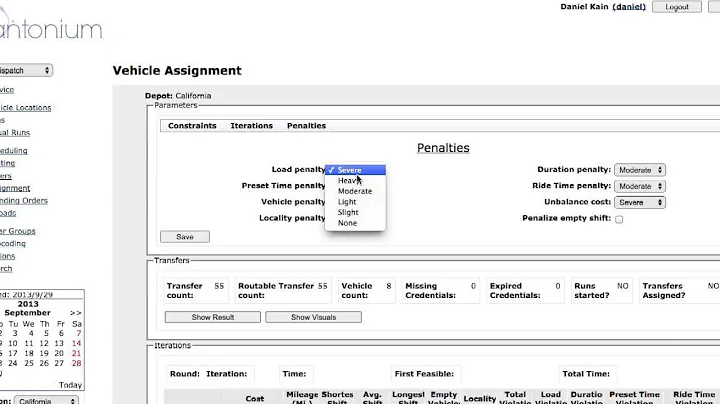Open Duration penalty dropdown
Screen dimensions: 720x404
point(640,170)
